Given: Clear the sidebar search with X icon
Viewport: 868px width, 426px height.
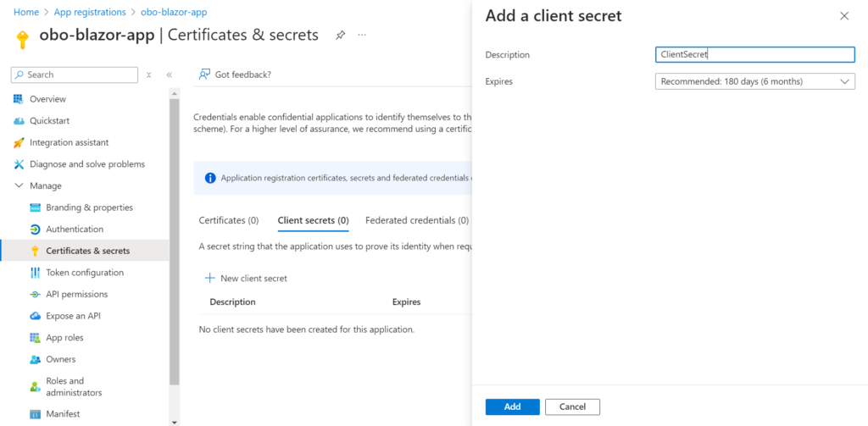Looking at the screenshot, I should pyautogui.click(x=148, y=75).
